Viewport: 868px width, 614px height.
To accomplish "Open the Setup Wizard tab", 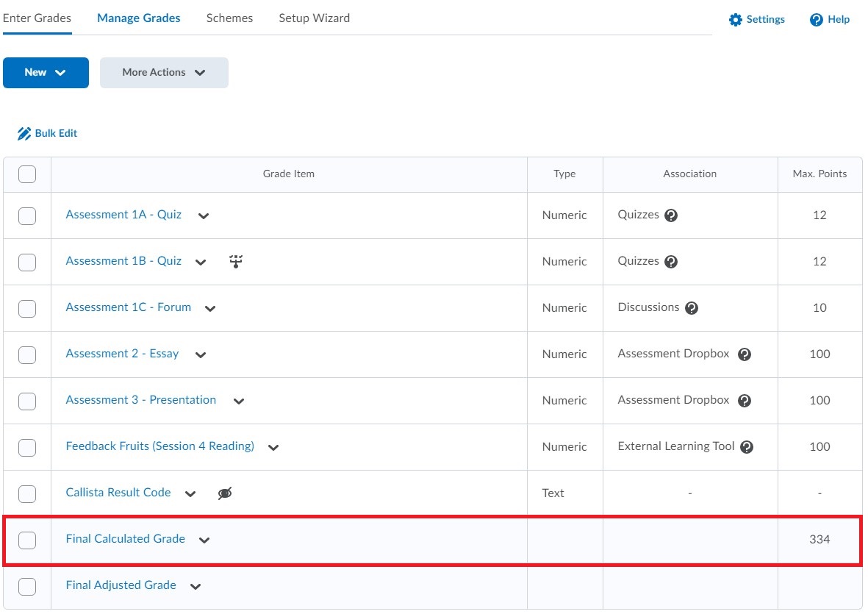I will (314, 18).
